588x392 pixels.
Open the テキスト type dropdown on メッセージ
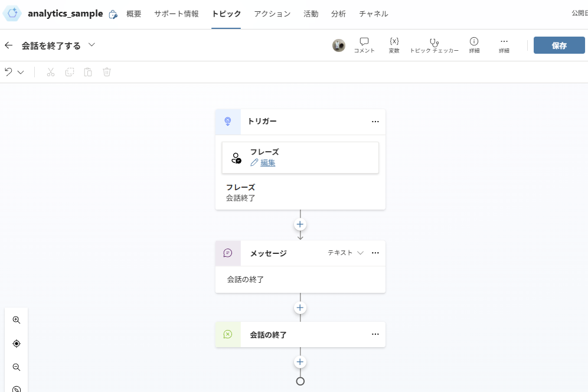[346, 253]
